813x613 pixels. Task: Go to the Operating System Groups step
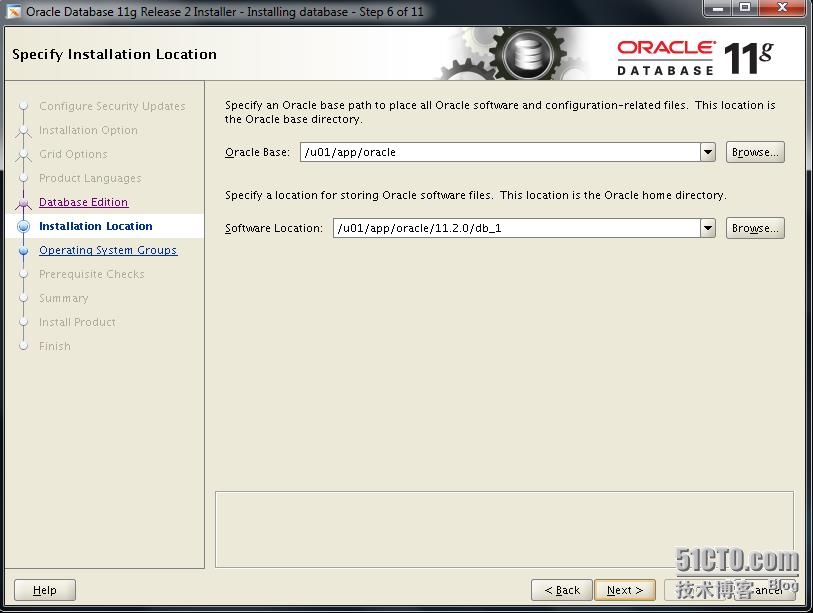(x=108, y=250)
